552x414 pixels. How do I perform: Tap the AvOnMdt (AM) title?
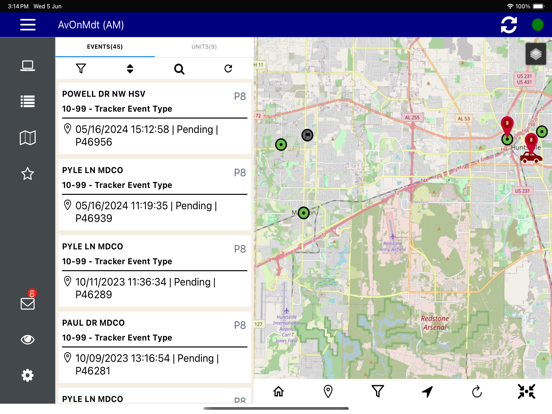coord(91,25)
